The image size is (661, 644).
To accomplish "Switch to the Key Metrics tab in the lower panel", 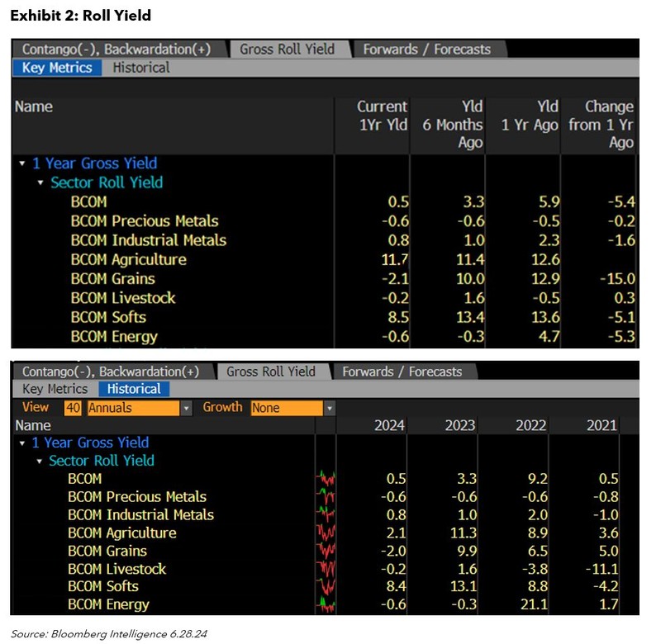I will [55, 389].
